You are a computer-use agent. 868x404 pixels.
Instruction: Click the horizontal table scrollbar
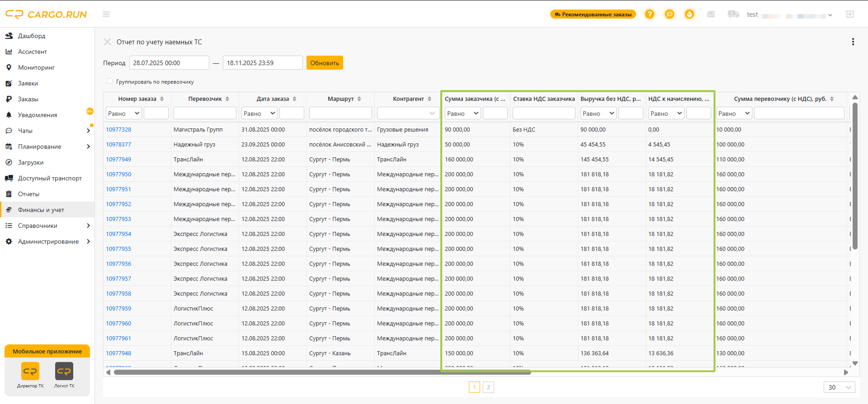pos(322,372)
